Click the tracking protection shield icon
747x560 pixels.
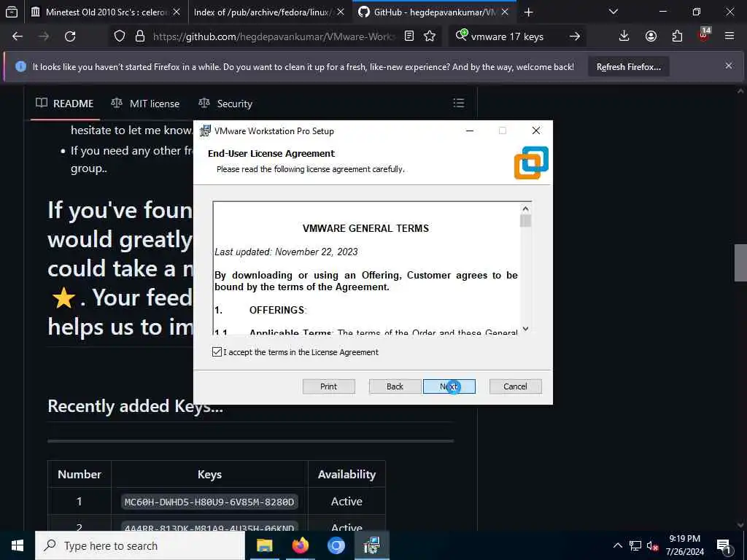point(120,36)
